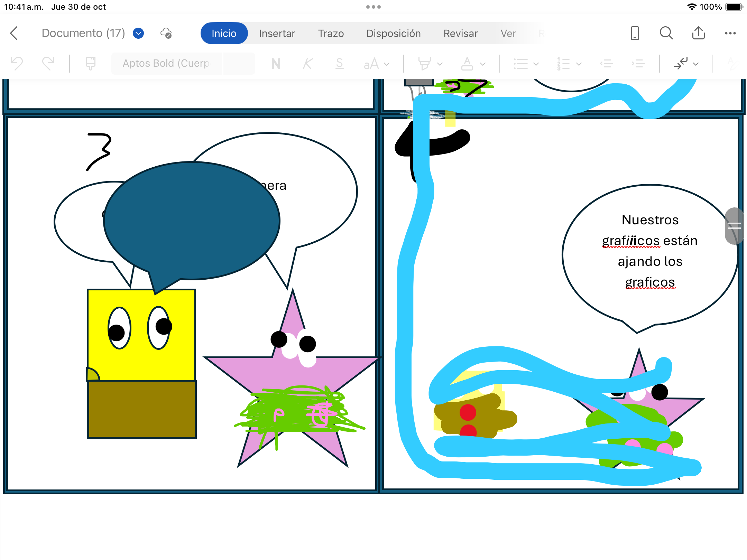The height and width of the screenshot is (560, 747).
Task: Grab the gray scroll handle at right edge
Action: pyautogui.click(x=734, y=226)
